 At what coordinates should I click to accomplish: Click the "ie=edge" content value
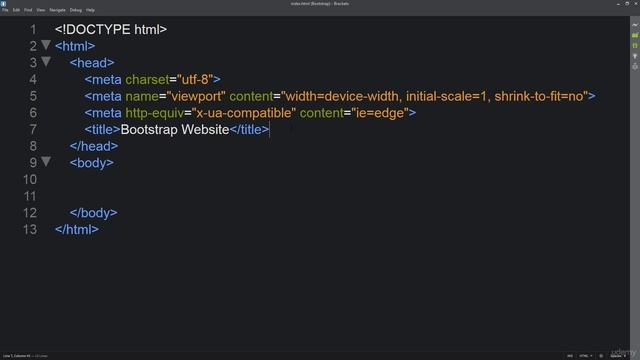tap(380, 113)
